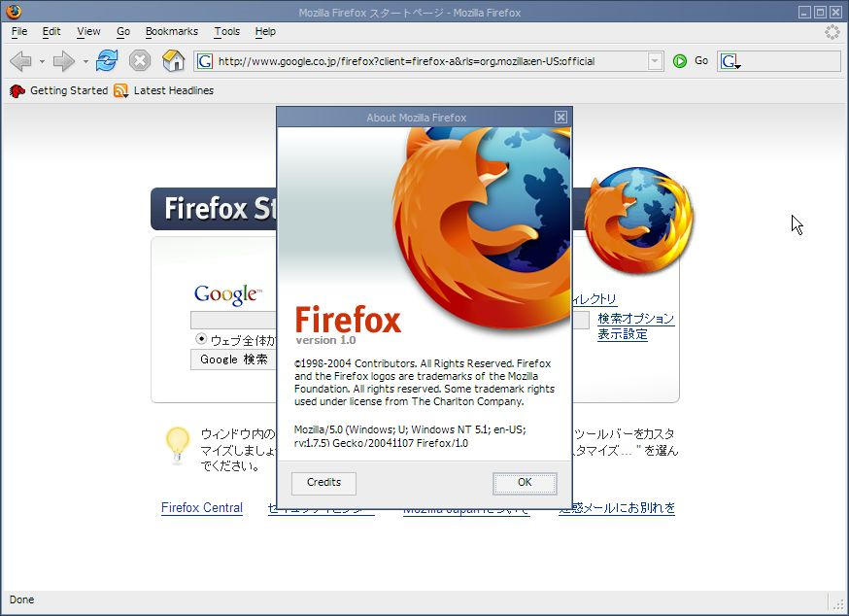849x616 pixels.
Task: Click the copyright notice paragraph
Action: (x=424, y=383)
